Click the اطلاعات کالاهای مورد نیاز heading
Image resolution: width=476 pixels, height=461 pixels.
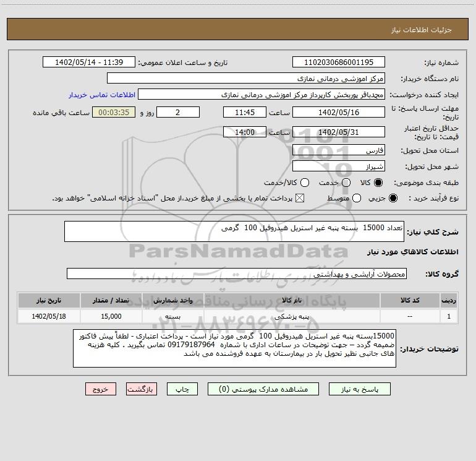tap(413, 252)
